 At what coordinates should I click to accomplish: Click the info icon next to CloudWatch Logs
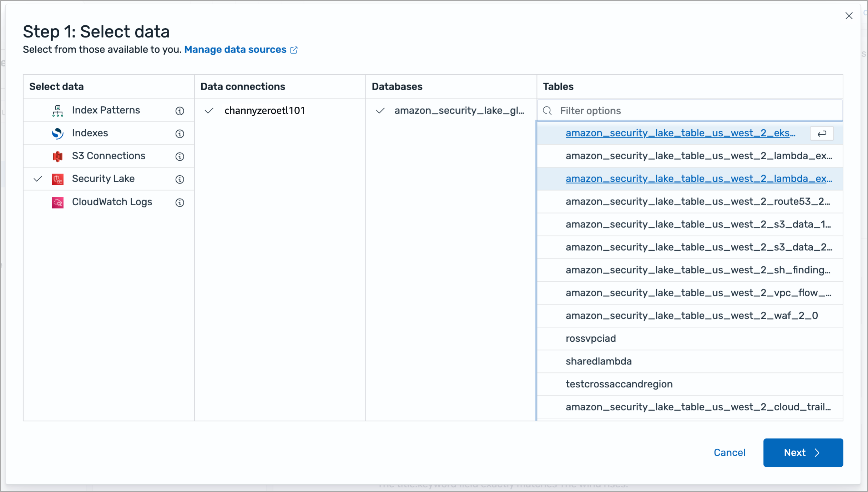click(180, 203)
